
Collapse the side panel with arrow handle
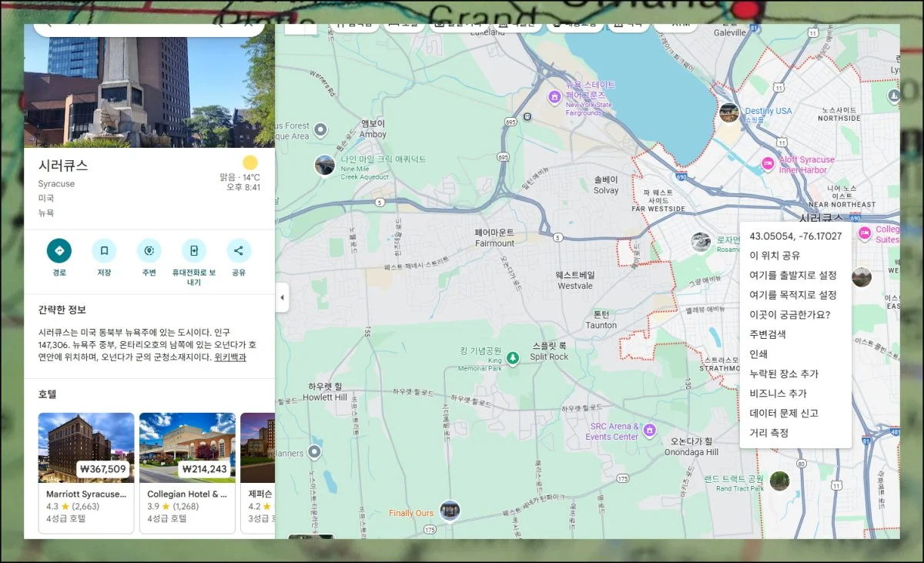click(x=282, y=297)
